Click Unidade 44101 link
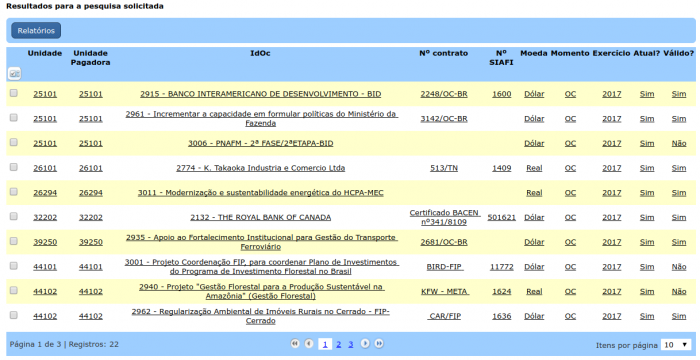The image size is (700, 360). pos(45,267)
